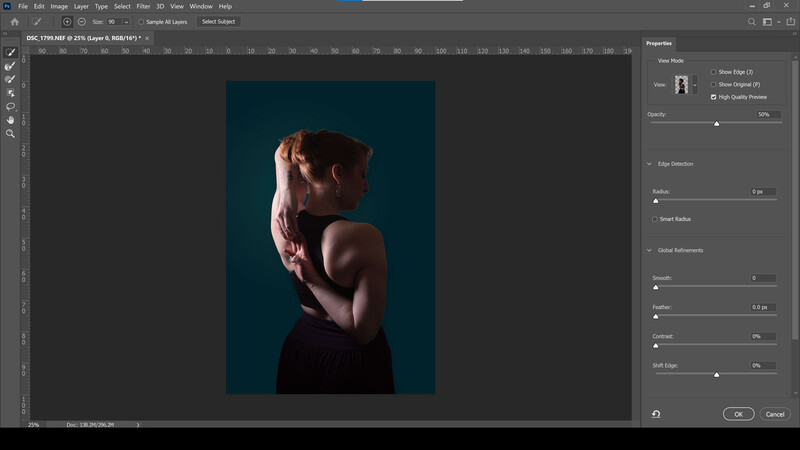Enable Show Original (P) checkbox
The image size is (800, 450).
tap(713, 85)
